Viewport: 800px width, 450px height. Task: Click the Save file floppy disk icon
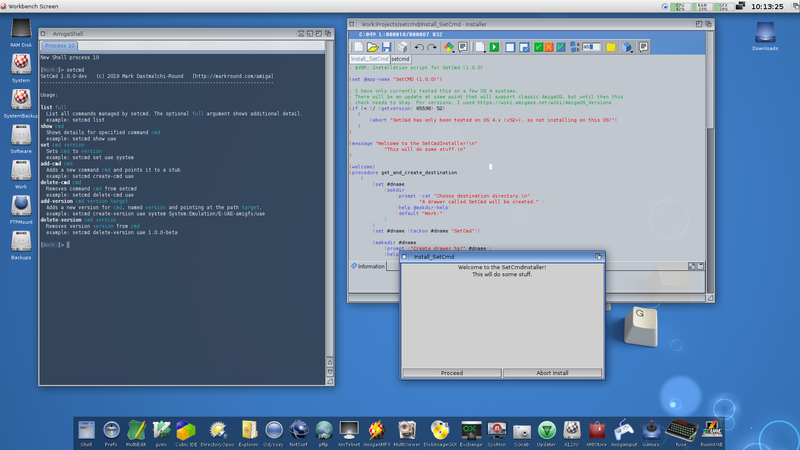point(386,46)
